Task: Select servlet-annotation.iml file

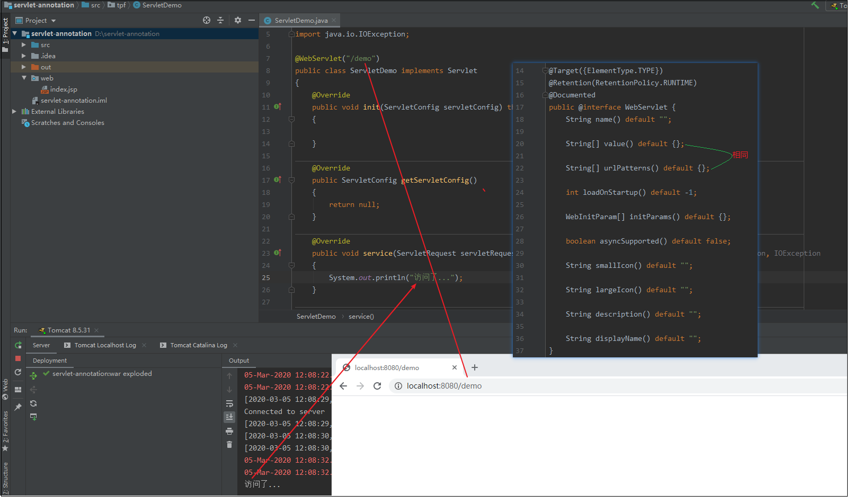Action: point(74,101)
